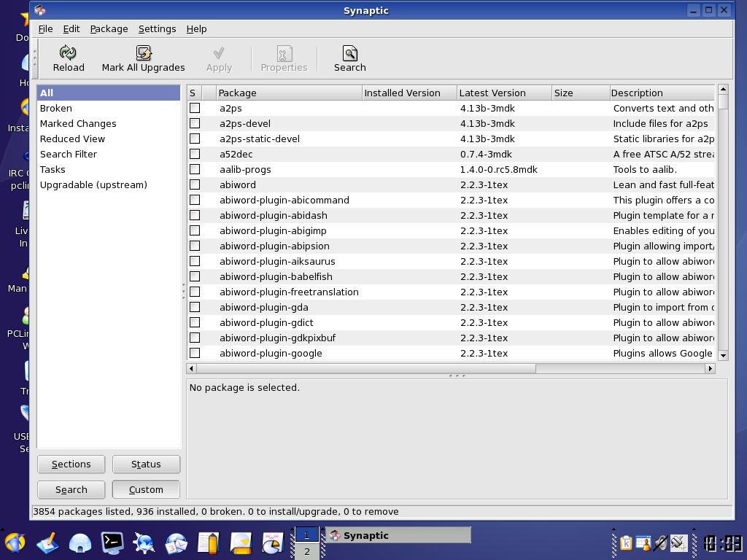Select the All filter entry
Viewport: 747px width, 560px height.
109,93
